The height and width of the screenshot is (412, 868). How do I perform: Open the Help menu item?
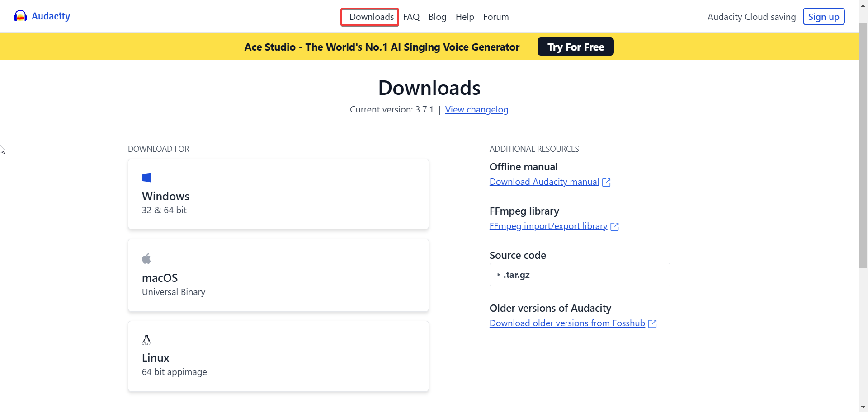click(x=465, y=17)
